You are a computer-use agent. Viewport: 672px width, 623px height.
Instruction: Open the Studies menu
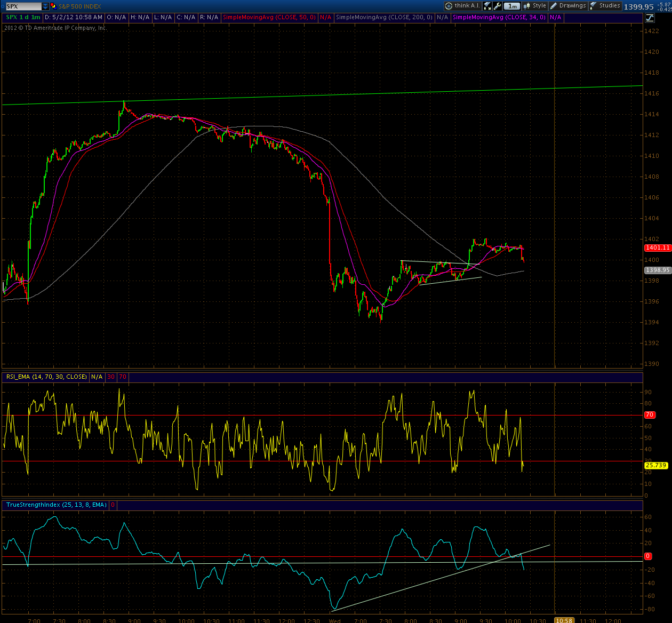[605, 6]
